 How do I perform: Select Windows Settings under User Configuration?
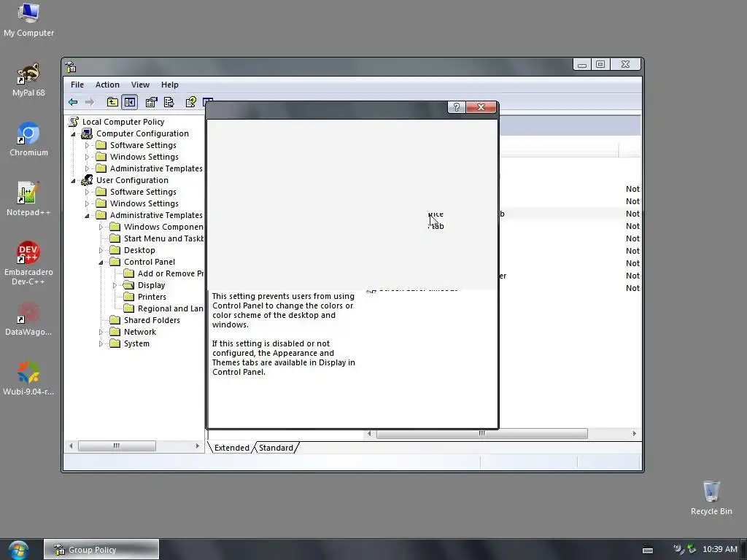(144, 204)
